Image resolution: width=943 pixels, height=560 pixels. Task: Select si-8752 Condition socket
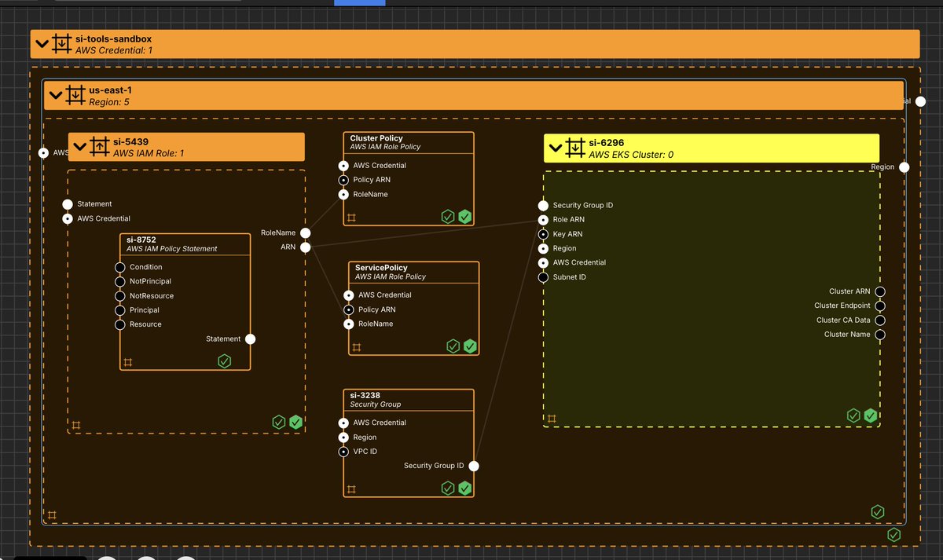pos(120,267)
